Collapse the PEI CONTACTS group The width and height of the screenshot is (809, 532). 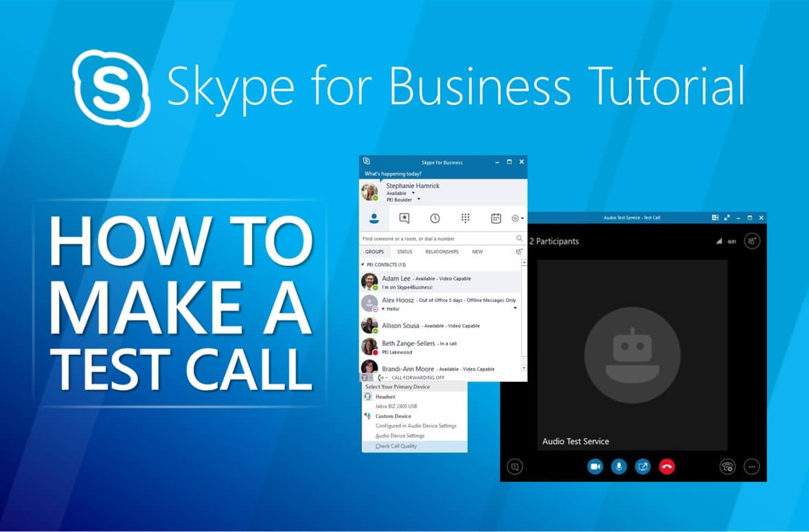click(363, 264)
